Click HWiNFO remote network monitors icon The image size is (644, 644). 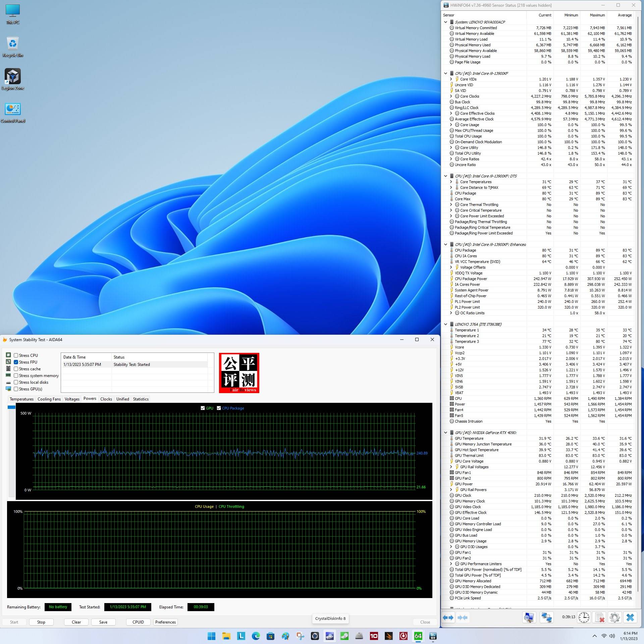(x=546, y=618)
